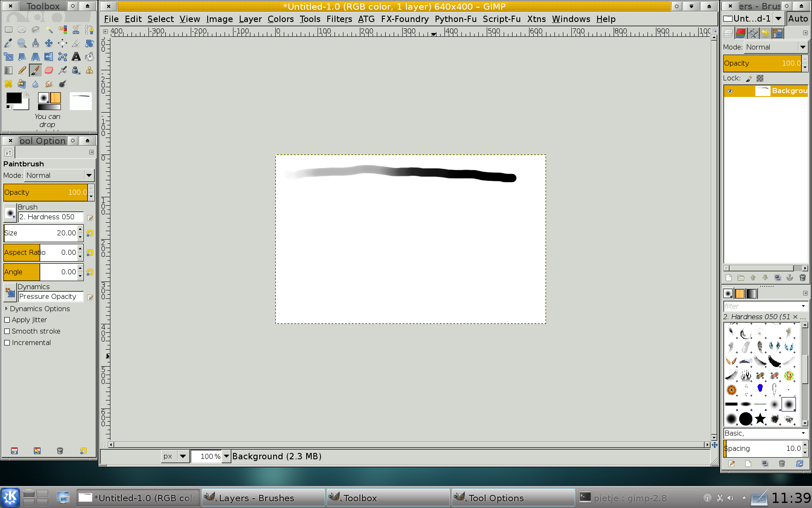
Task: Enable the Incremental checkbox
Action: click(x=7, y=343)
